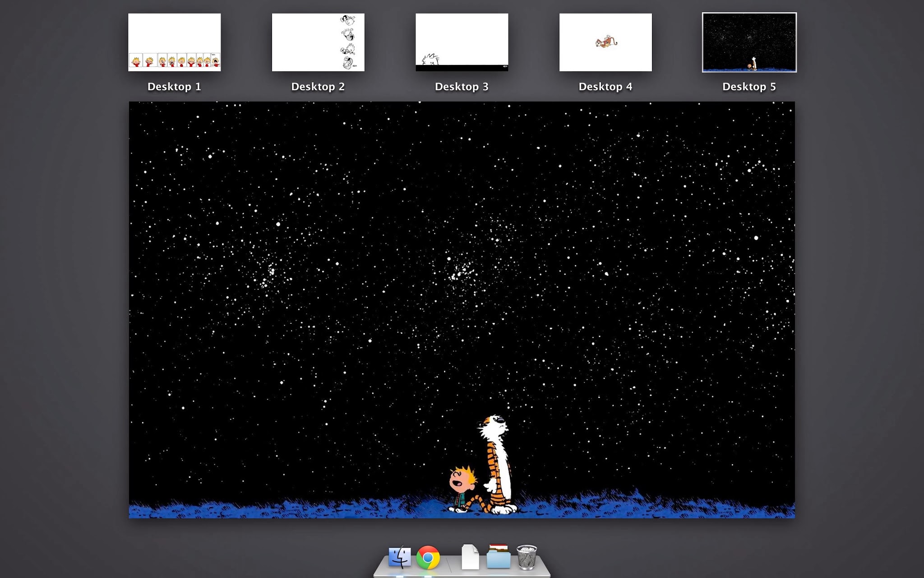Click the "Desktop 3" label text
Image resolution: width=924 pixels, height=578 pixels.
click(462, 87)
